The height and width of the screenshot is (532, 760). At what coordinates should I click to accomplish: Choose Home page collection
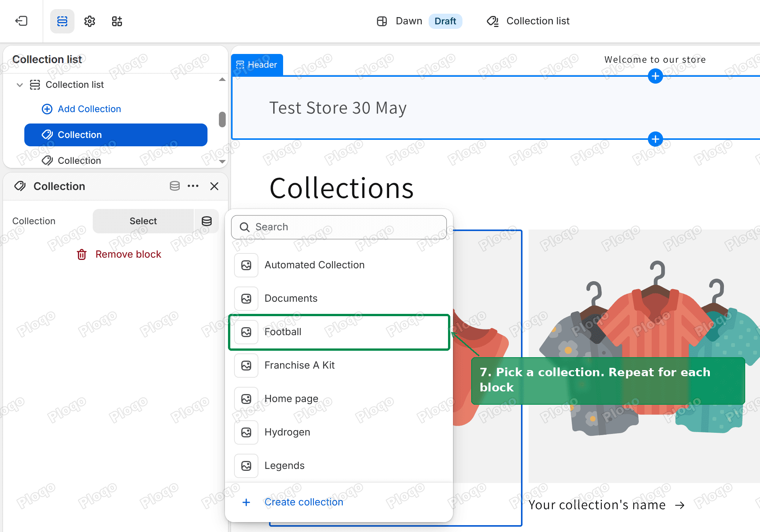pyautogui.click(x=339, y=399)
